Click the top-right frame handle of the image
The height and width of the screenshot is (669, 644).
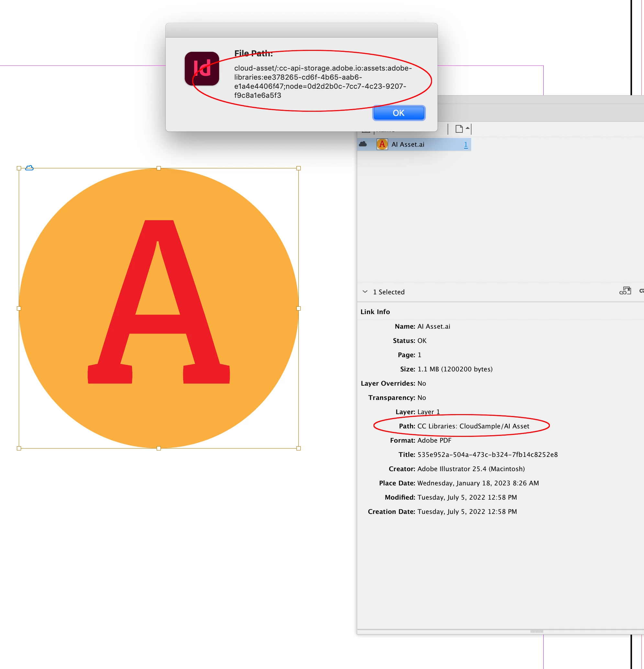click(x=298, y=168)
